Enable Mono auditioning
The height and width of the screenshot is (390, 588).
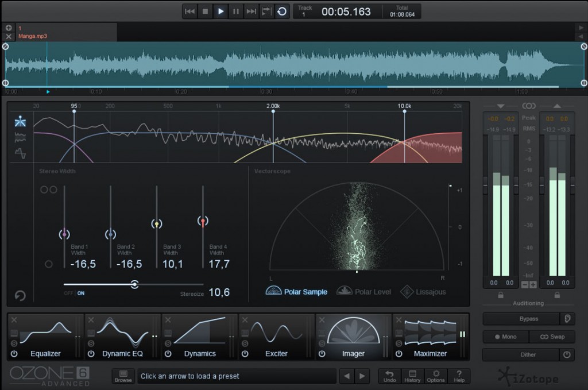pos(505,337)
